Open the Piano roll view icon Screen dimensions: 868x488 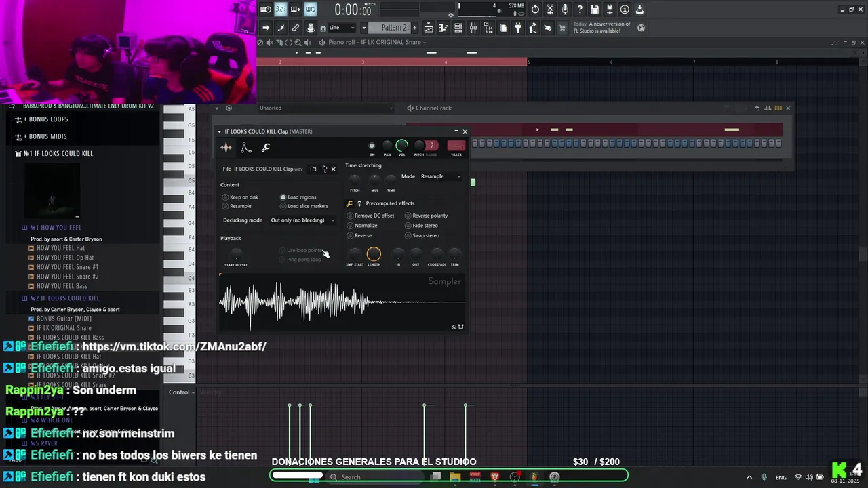tap(443, 28)
